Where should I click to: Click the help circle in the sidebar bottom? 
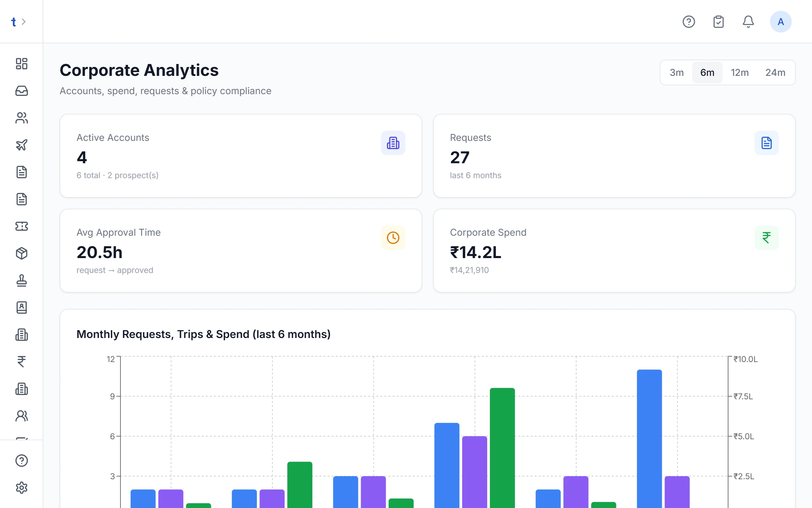coord(22,461)
